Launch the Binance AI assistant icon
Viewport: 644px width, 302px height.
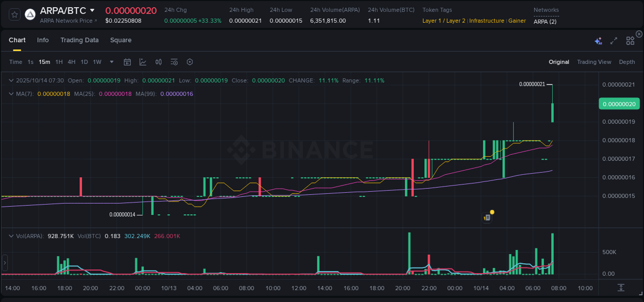point(598,40)
